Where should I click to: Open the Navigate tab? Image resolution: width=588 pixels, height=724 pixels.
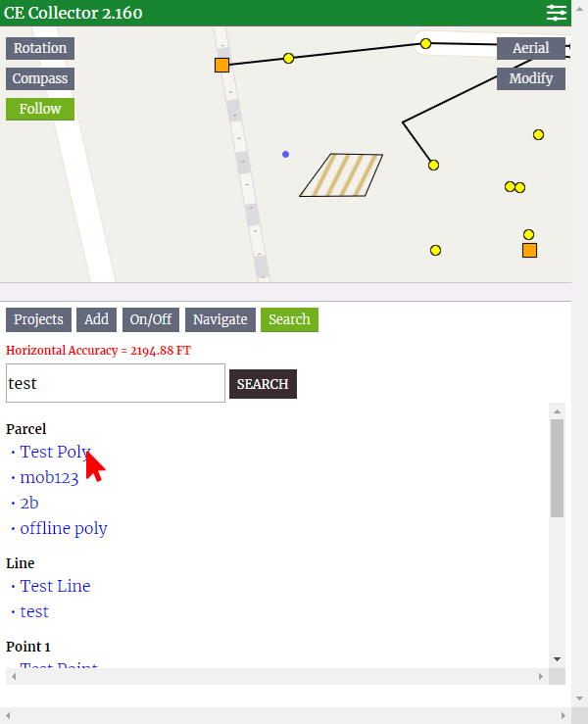click(x=220, y=319)
